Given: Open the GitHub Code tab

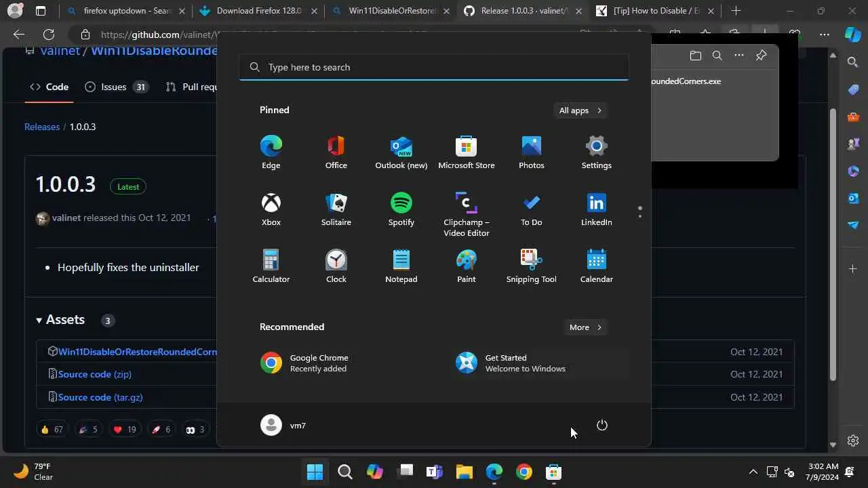Looking at the screenshot, I should tap(49, 87).
